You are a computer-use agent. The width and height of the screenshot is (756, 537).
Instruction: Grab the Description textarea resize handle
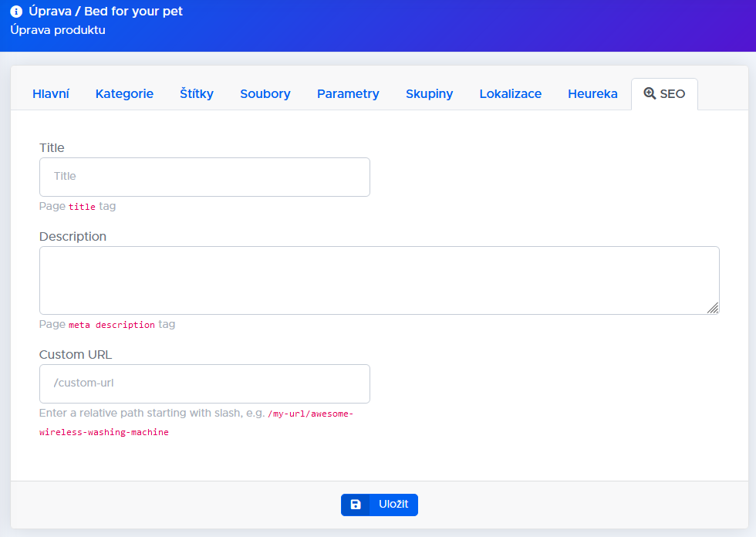713,308
